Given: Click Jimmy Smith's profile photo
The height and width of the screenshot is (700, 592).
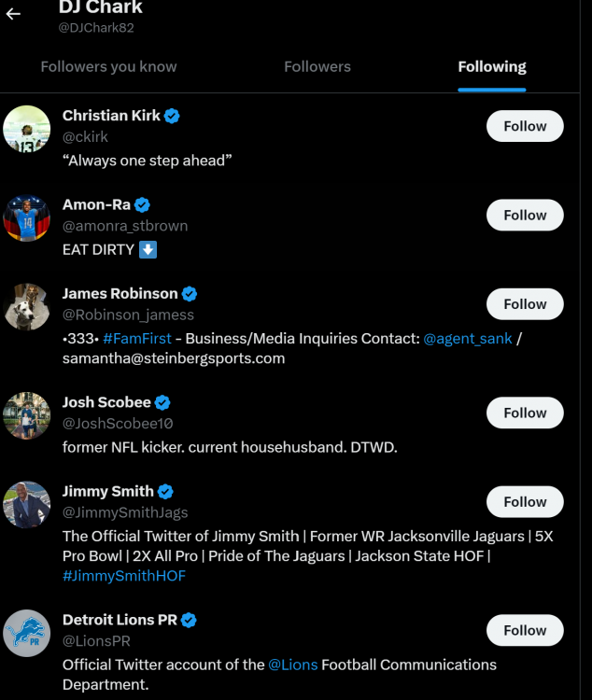Looking at the screenshot, I should (27, 504).
